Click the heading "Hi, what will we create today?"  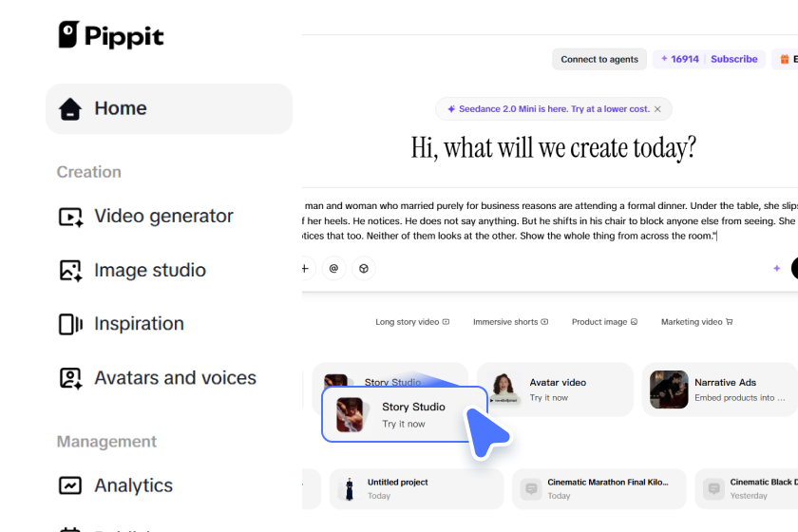click(553, 148)
